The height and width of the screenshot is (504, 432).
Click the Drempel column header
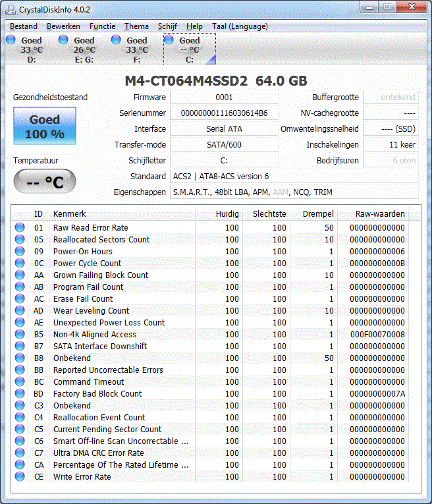pyautogui.click(x=314, y=213)
